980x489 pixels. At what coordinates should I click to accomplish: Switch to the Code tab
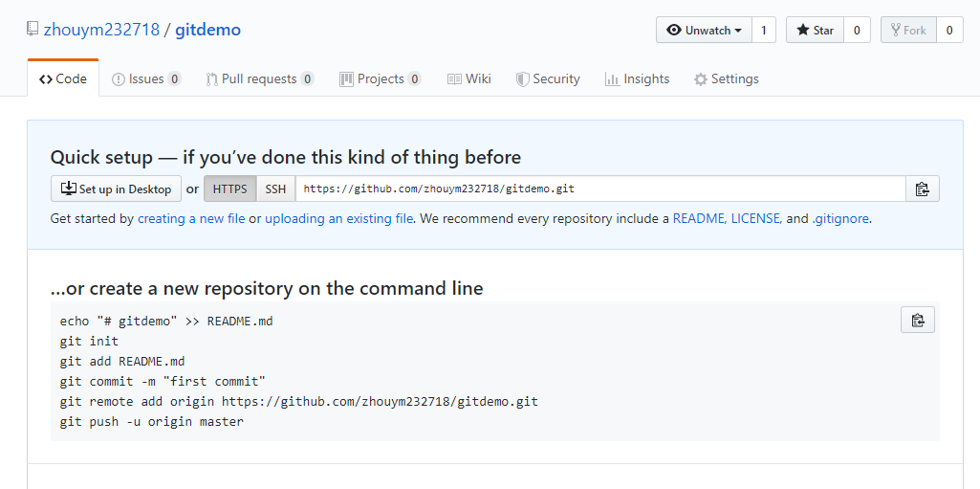click(x=62, y=78)
